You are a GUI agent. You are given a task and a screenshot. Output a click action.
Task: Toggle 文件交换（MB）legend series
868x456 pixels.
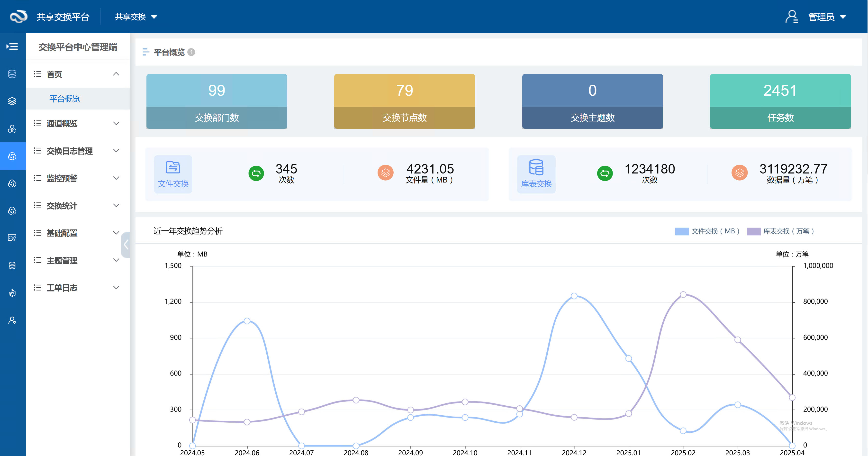(707, 231)
